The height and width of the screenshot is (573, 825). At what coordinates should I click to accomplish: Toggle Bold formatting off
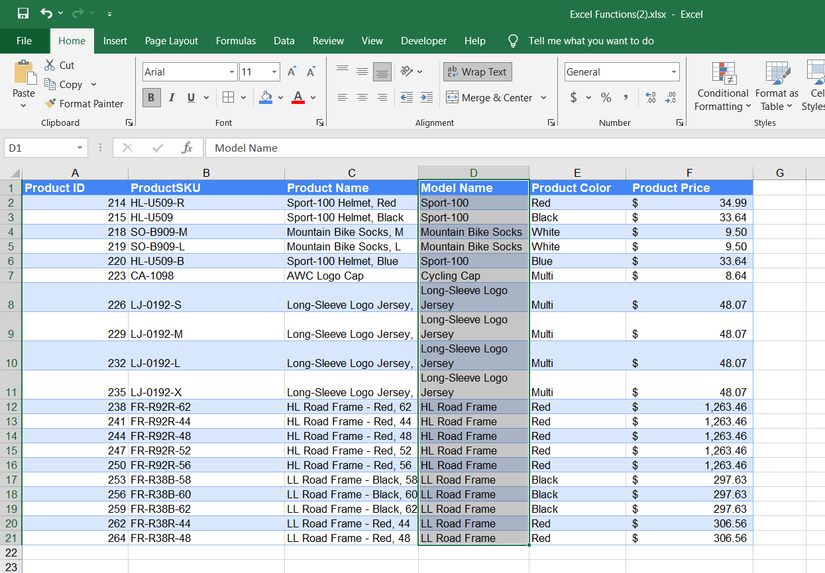tap(151, 98)
